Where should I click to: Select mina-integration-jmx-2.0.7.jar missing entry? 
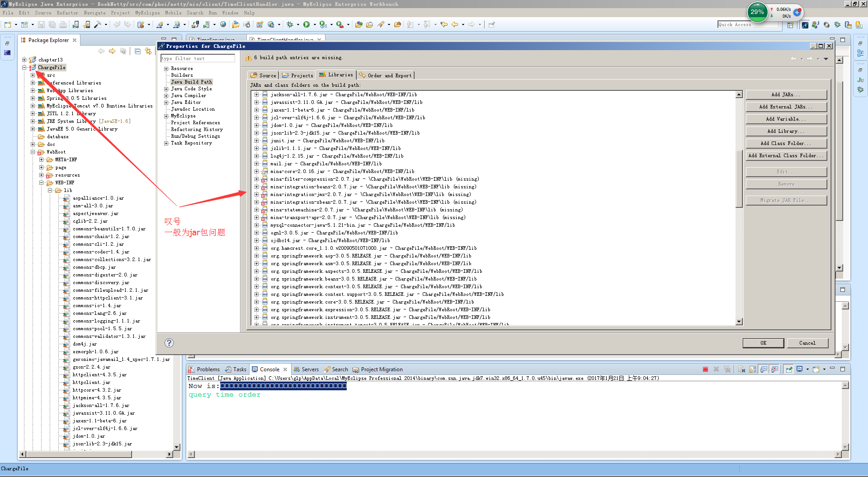click(x=370, y=194)
